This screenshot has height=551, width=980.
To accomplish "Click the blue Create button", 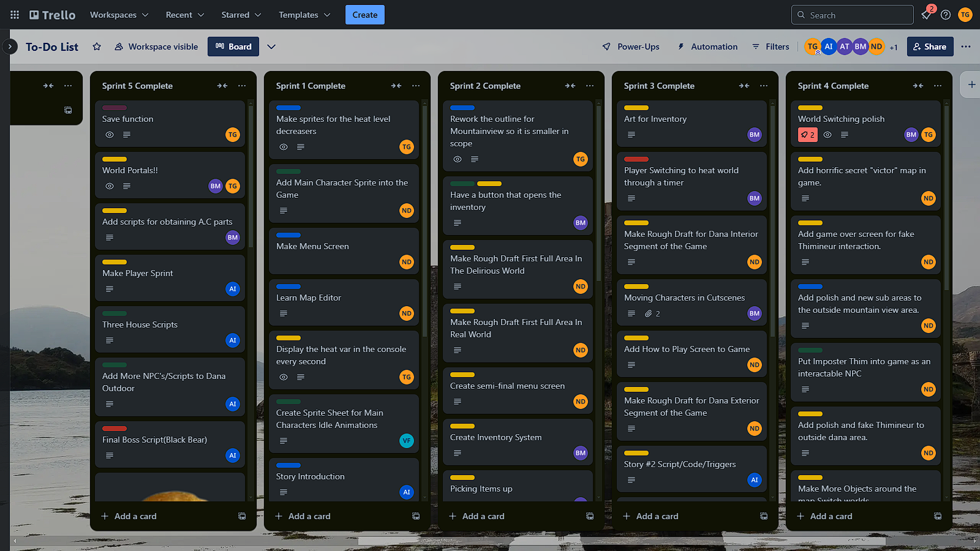I will point(364,15).
